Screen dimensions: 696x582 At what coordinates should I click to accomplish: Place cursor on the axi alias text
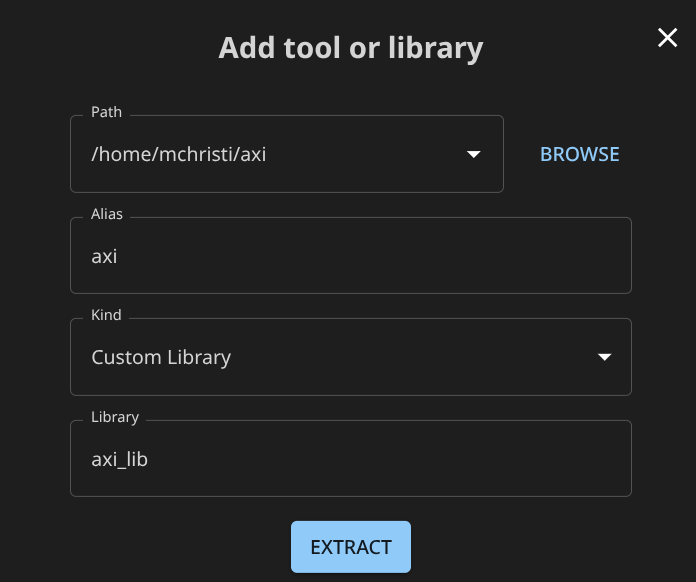[x=105, y=256]
